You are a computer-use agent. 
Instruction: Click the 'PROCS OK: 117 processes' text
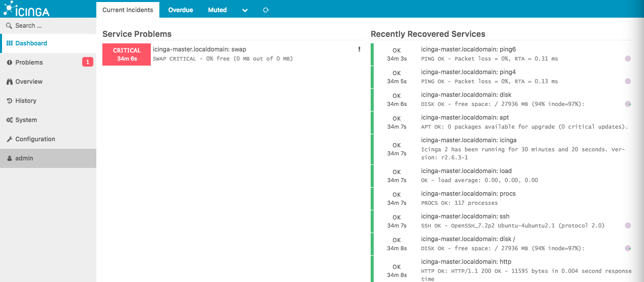tap(459, 203)
